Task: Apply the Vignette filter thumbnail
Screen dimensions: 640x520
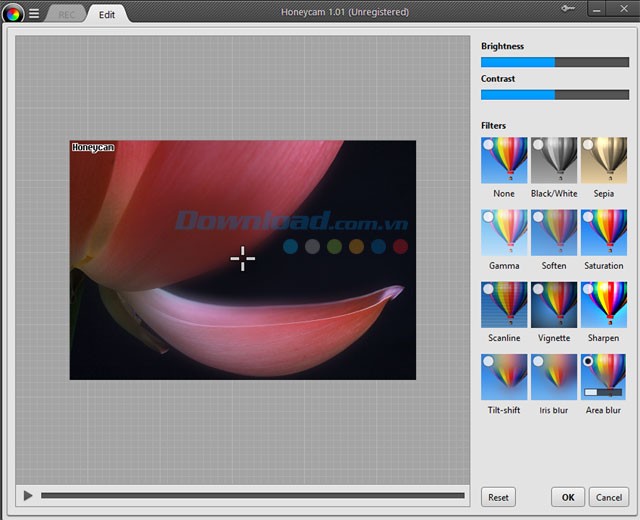Action: coord(554,305)
